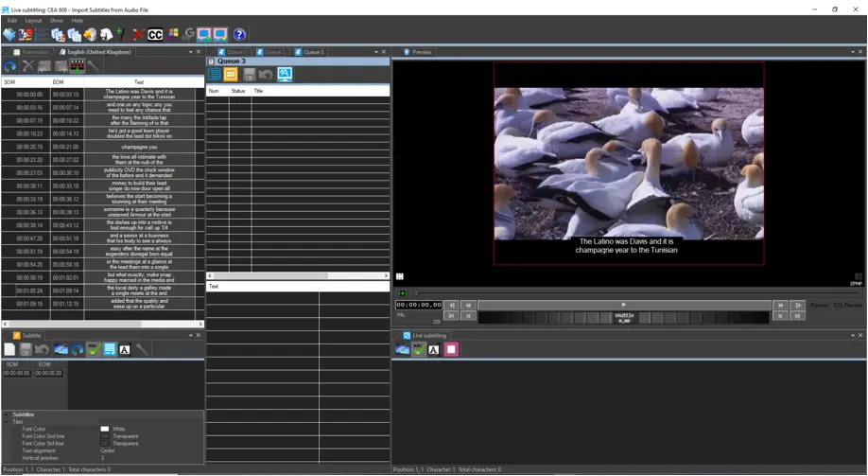This screenshot has height=476, width=868.
Task: Switch to the Queue 1 tab
Action: click(235, 52)
